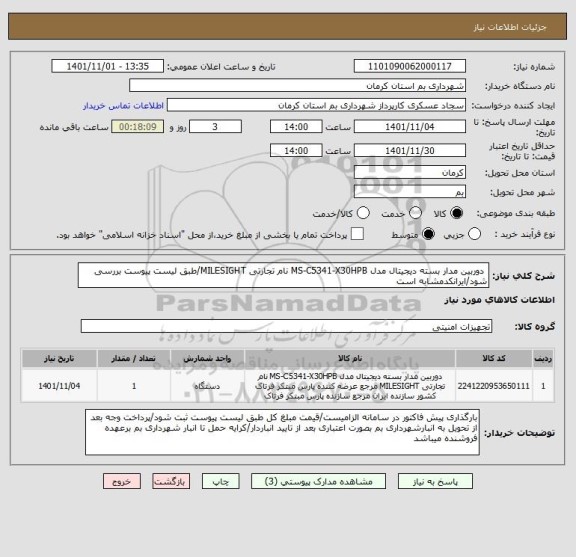576x557 pixels.
Task: Select the خدمت radio button
Action: [415, 213]
